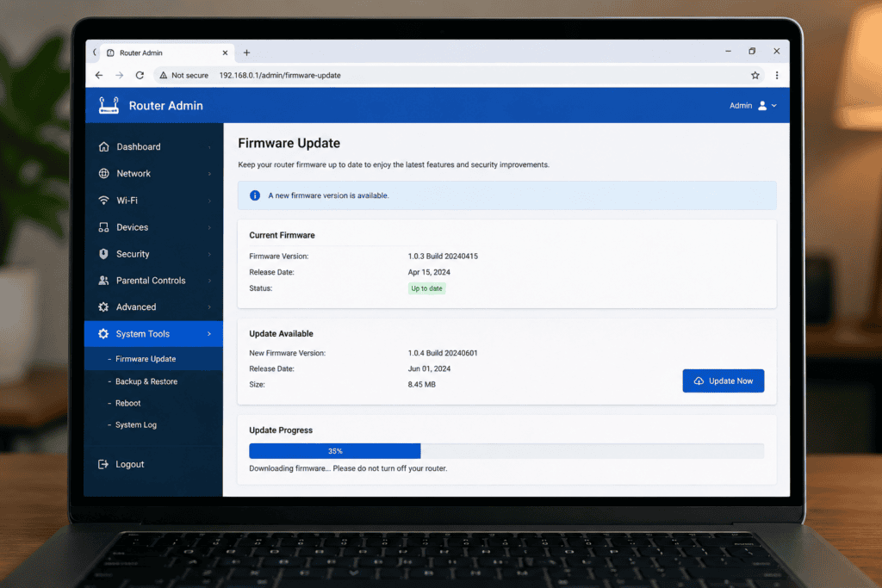This screenshot has height=588, width=882.
Task: Click the Downloading firmware status message
Action: [348, 468]
